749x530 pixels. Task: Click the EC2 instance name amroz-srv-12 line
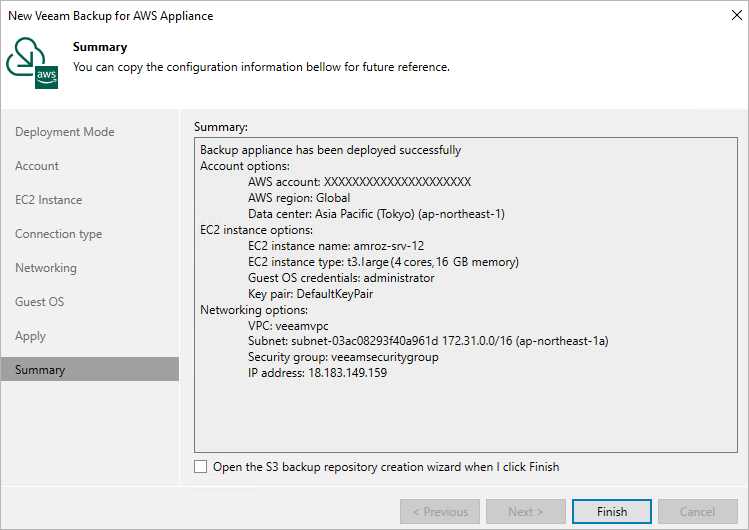click(x=336, y=246)
